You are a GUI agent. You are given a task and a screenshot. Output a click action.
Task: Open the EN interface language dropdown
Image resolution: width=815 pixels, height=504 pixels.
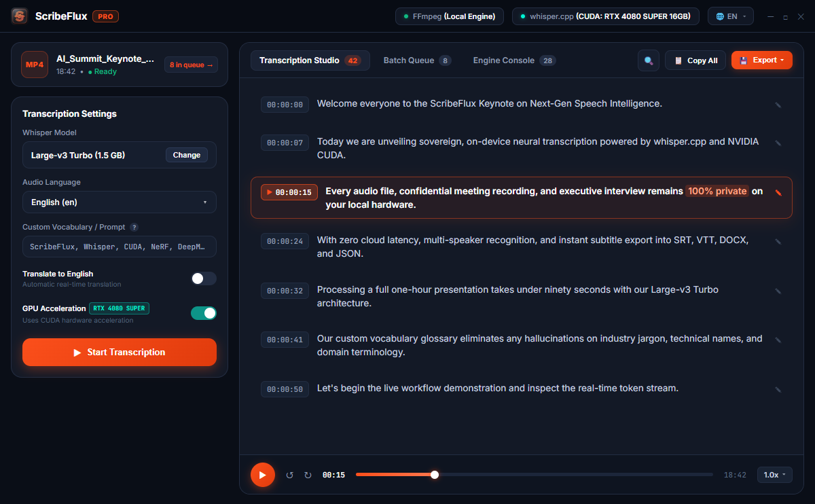click(731, 16)
